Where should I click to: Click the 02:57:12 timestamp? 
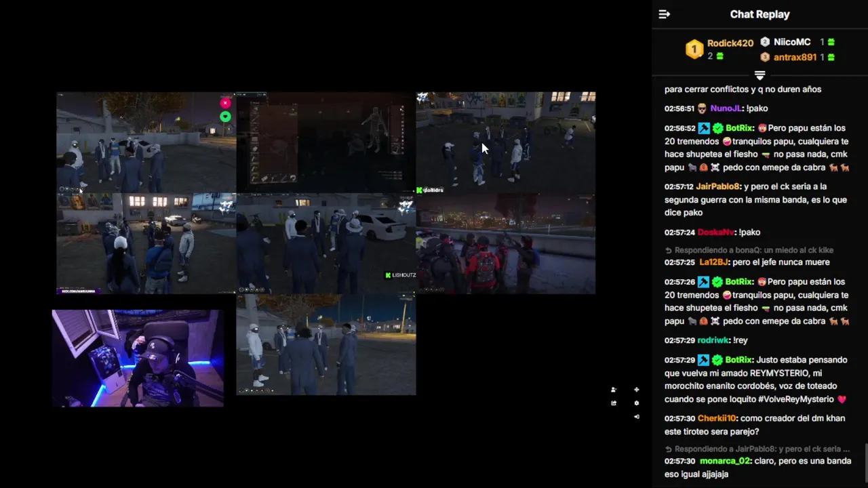pos(679,186)
